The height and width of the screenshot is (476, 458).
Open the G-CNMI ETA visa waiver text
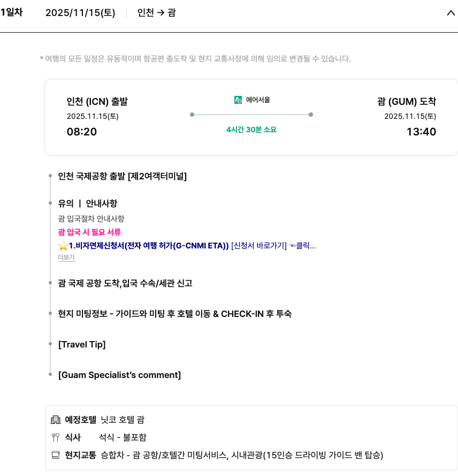[x=149, y=246]
